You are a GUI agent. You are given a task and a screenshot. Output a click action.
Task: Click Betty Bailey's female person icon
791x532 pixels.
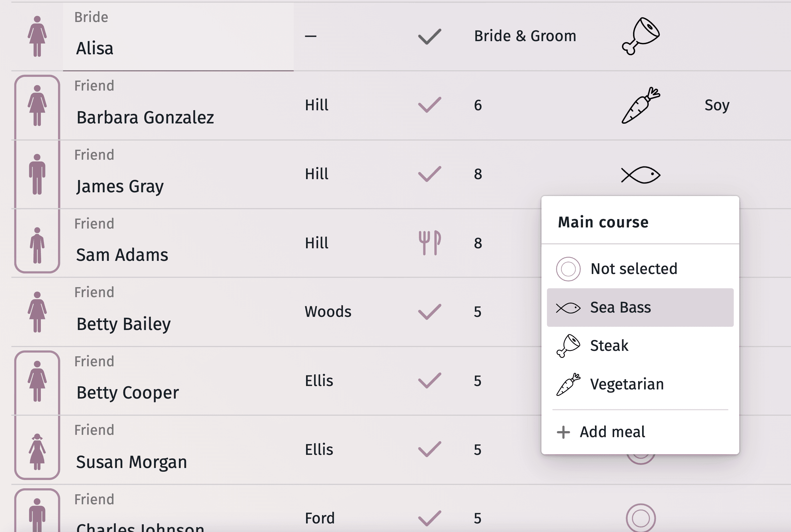[x=37, y=312]
